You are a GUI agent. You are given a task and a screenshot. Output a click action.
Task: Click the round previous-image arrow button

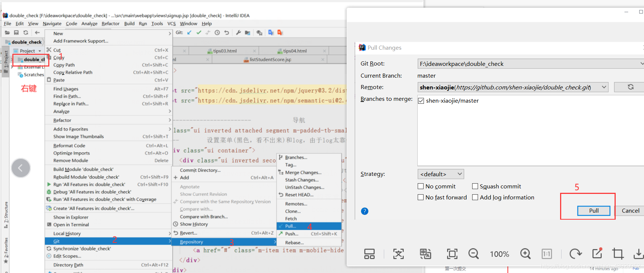click(x=21, y=168)
